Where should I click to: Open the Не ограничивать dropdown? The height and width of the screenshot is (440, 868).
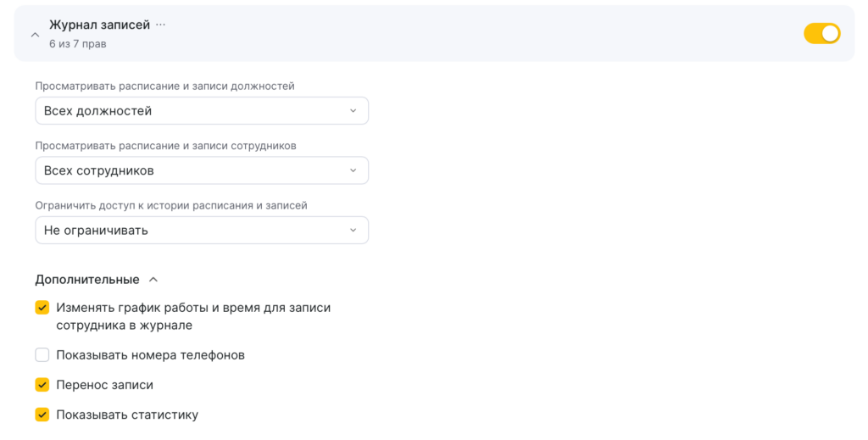pos(202,230)
